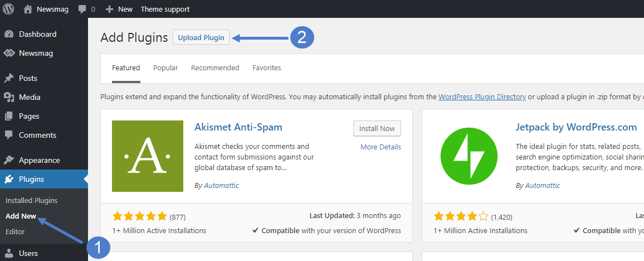644x261 pixels.
Task: Click the Akismet plugin logo thumbnail
Action: click(x=148, y=156)
